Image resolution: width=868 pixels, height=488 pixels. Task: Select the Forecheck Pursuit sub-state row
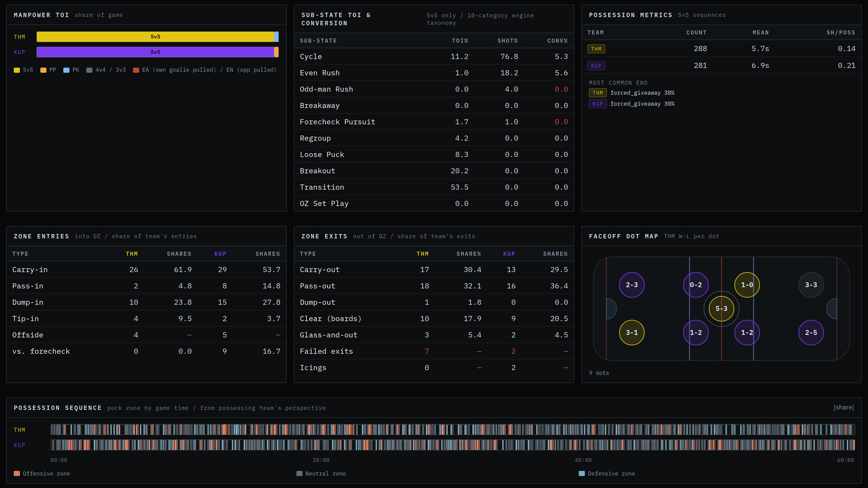tap(434, 122)
